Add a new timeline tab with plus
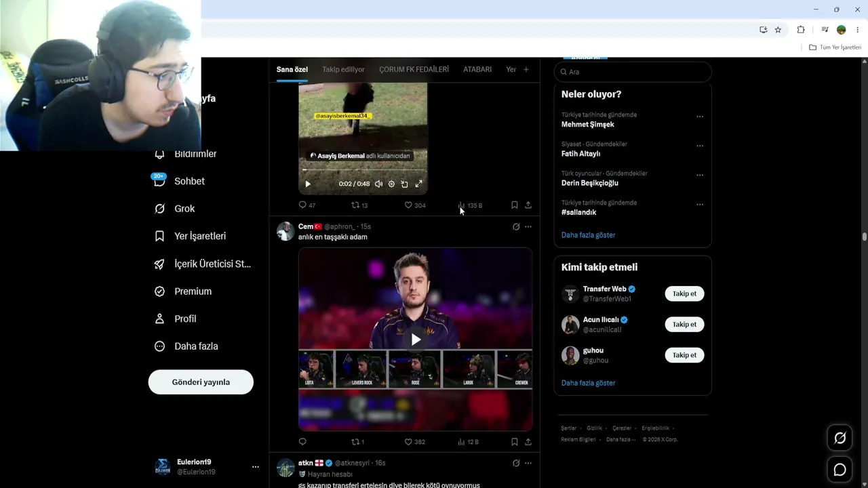This screenshot has height=488, width=868. [x=526, y=69]
